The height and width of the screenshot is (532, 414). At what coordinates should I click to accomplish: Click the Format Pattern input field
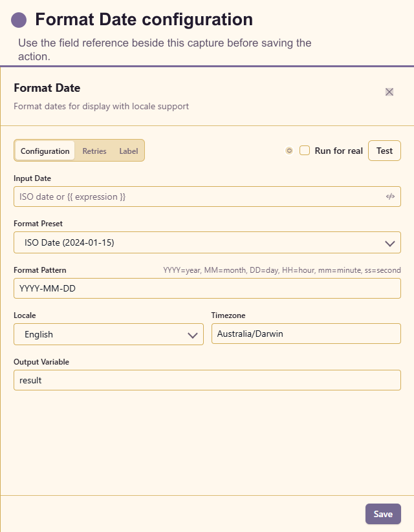(x=207, y=288)
